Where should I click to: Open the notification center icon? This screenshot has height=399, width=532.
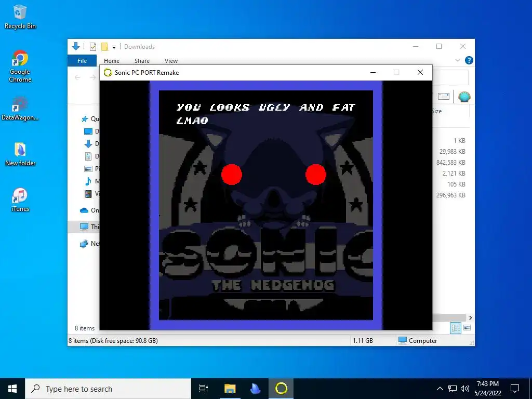(x=515, y=389)
